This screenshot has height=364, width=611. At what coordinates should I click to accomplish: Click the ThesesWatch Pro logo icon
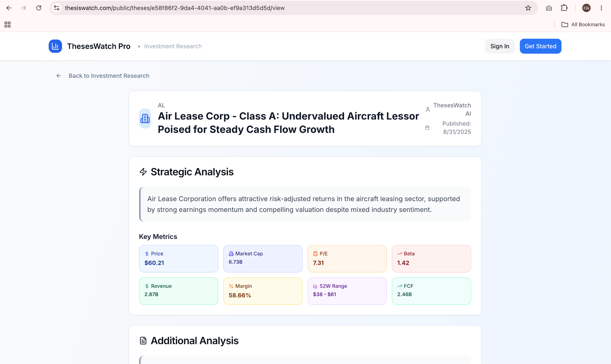[x=55, y=46]
